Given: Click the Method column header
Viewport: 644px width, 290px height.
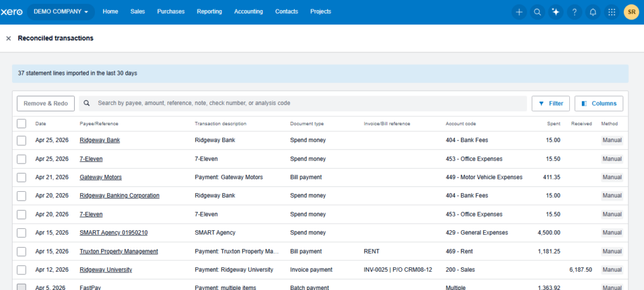Looking at the screenshot, I should pos(609,124).
